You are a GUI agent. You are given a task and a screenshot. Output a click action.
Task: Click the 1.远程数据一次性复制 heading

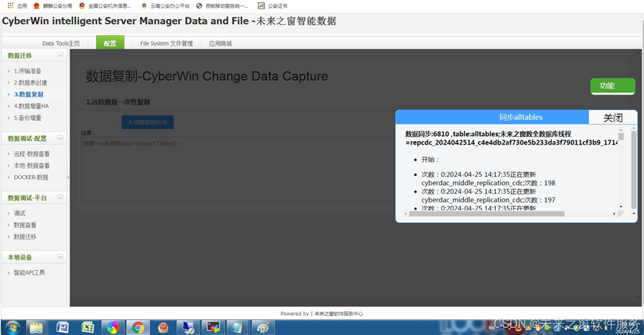tap(118, 102)
